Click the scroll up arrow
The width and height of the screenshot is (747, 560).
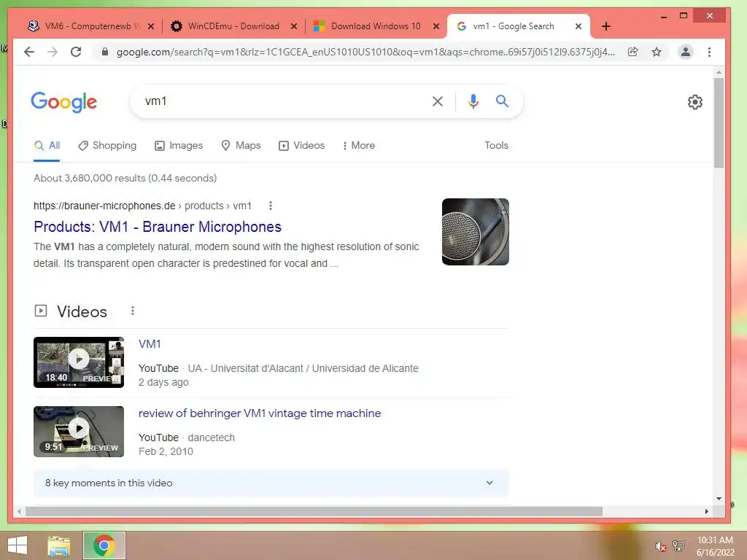coord(719,72)
